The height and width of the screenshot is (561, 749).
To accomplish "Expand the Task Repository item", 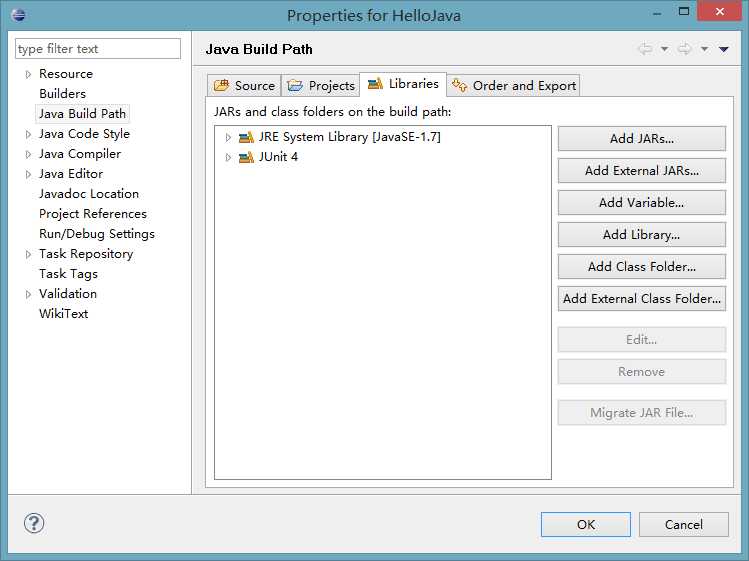I will tap(28, 254).
